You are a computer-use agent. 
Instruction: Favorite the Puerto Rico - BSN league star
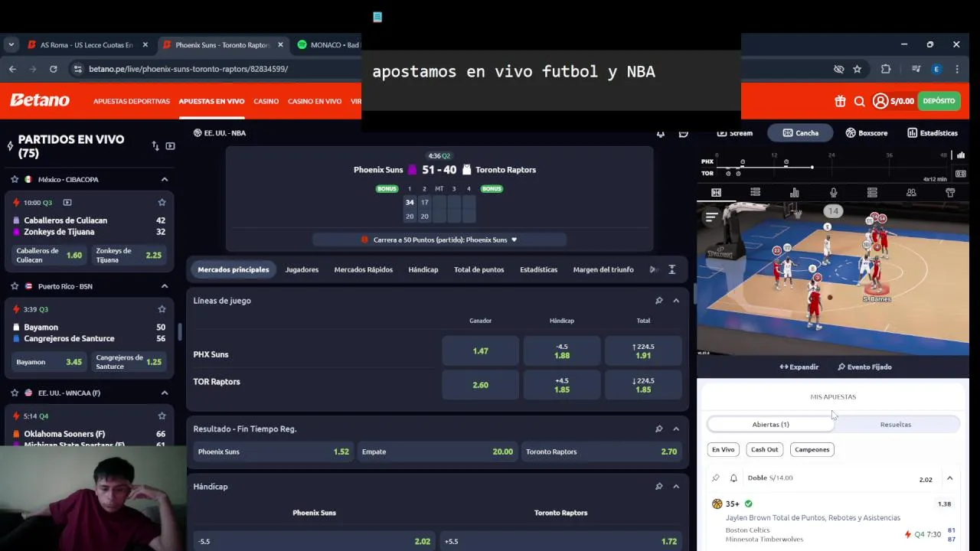pyautogui.click(x=15, y=286)
